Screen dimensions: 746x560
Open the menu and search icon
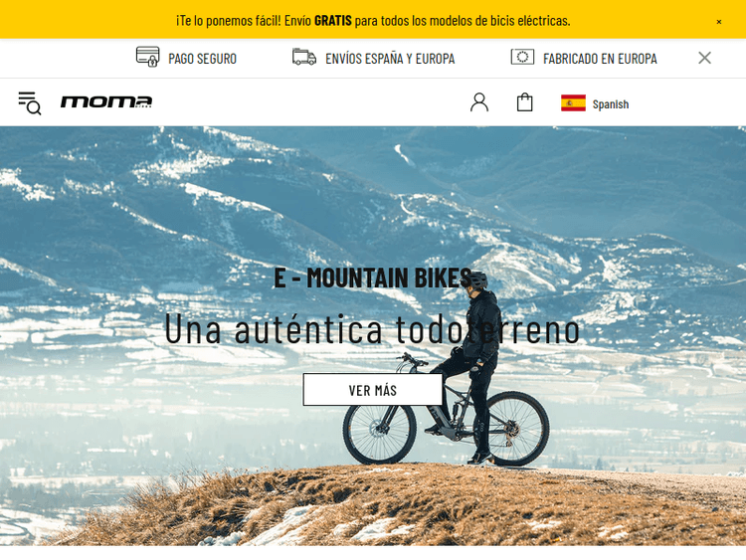point(30,103)
